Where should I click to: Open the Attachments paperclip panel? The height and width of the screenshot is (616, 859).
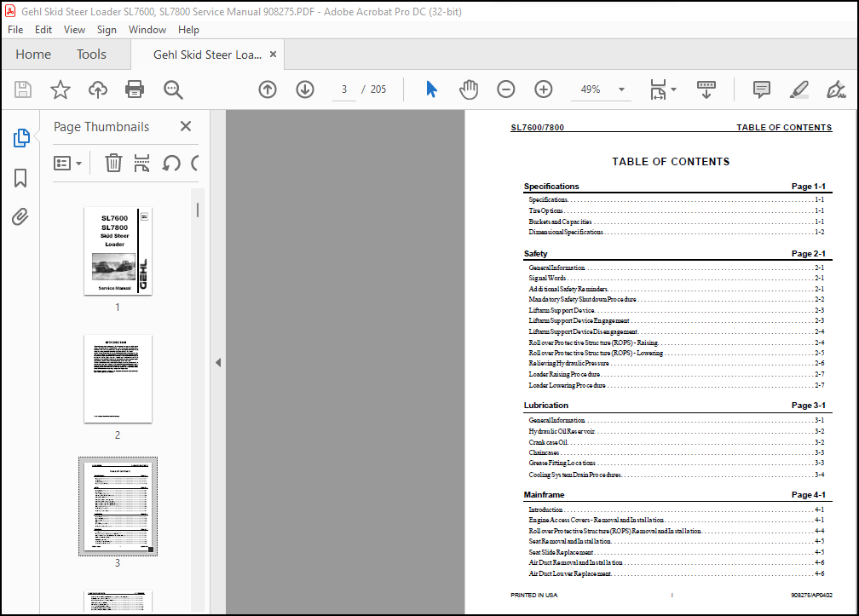pyautogui.click(x=20, y=216)
